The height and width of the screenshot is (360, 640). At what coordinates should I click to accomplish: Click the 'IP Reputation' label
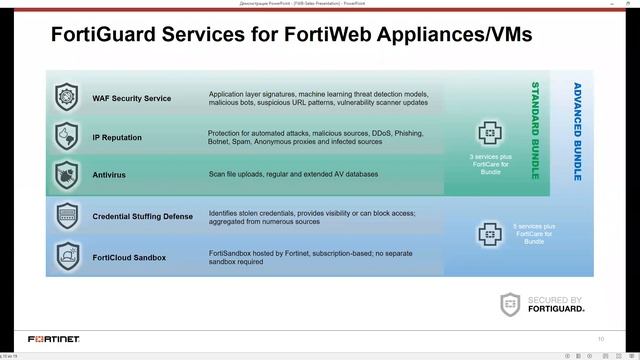117,138
